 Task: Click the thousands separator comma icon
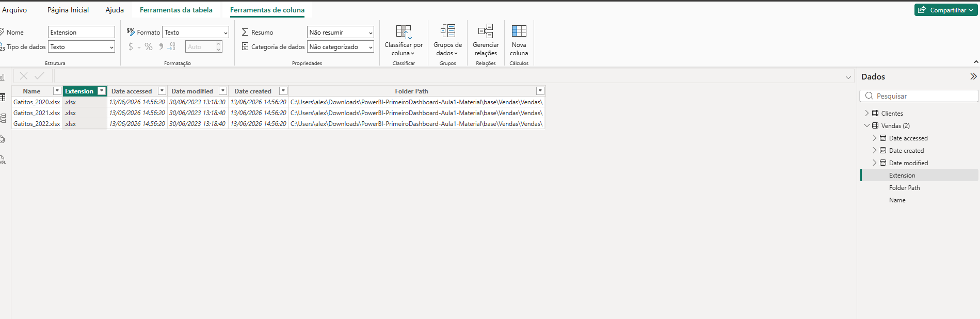(x=161, y=46)
